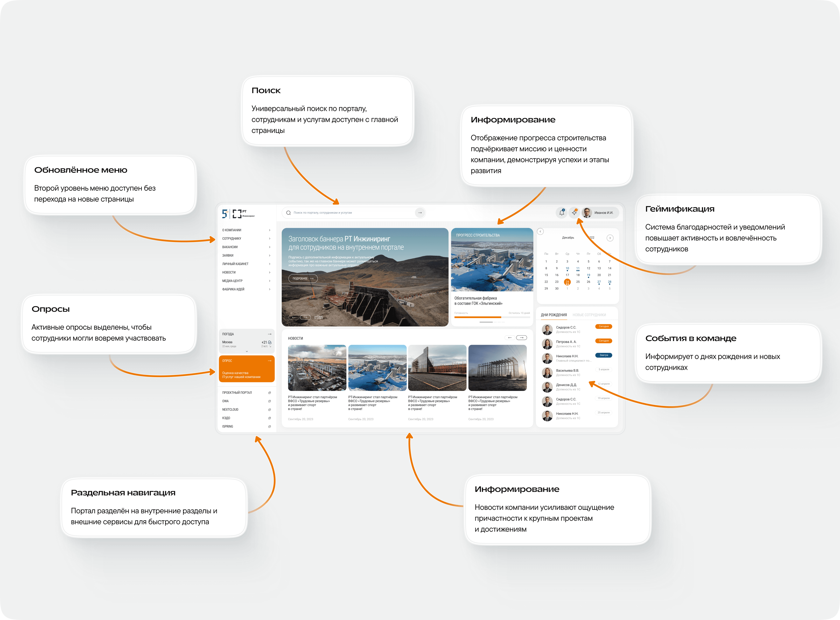Expand weather widget with down chevron
840x620 pixels.
pyautogui.click(x=247, y=351)
